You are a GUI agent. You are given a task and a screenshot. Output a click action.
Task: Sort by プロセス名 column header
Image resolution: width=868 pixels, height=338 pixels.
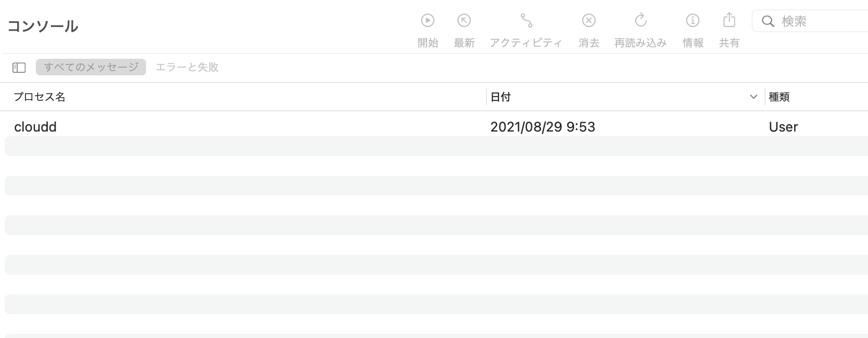point(40,97)
